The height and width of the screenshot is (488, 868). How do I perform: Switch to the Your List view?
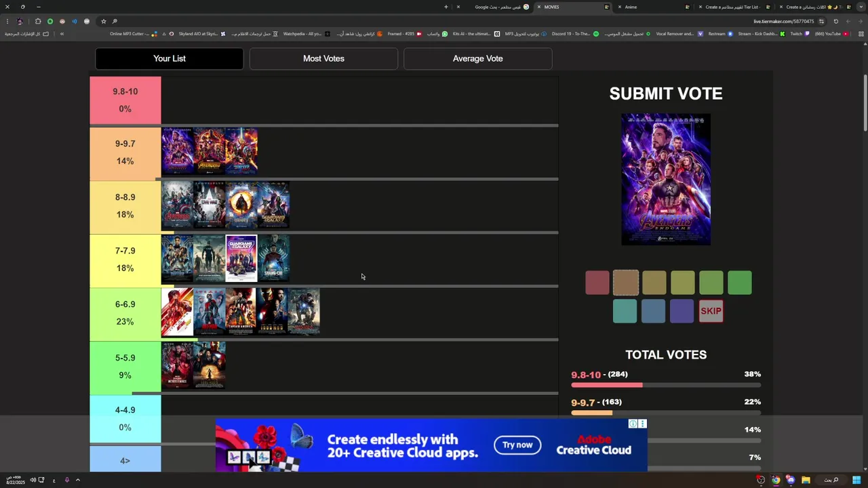(x=170, y=58)
